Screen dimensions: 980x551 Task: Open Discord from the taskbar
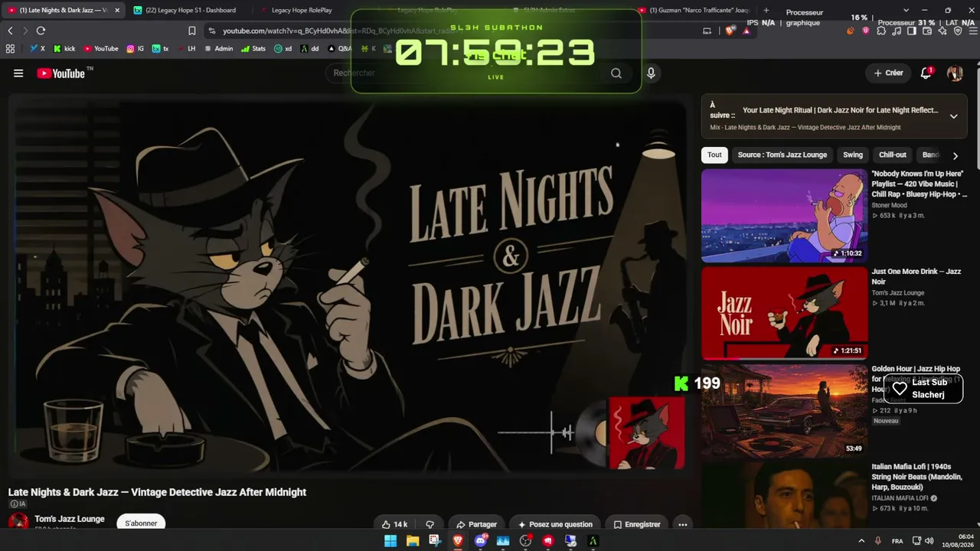tap(481, 541)
